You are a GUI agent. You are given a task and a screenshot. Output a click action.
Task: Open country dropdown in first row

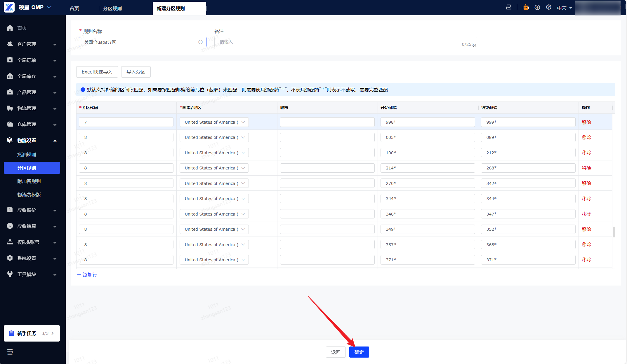(214, 122)
